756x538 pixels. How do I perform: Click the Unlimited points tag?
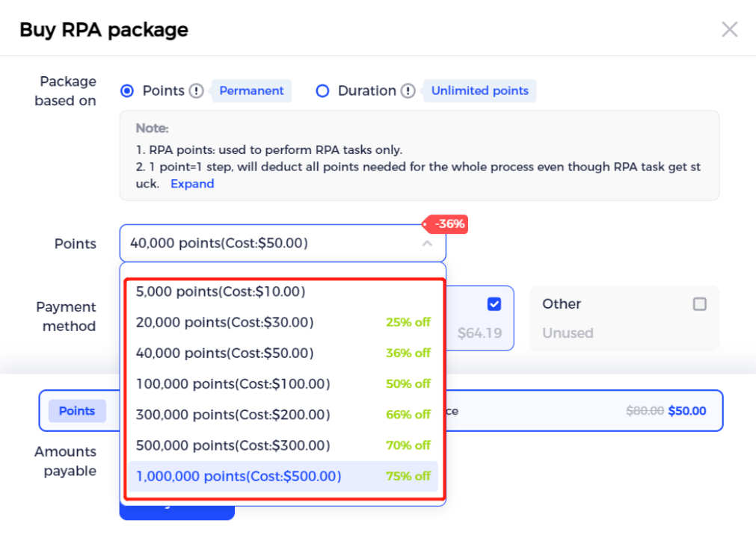point(480,90)
